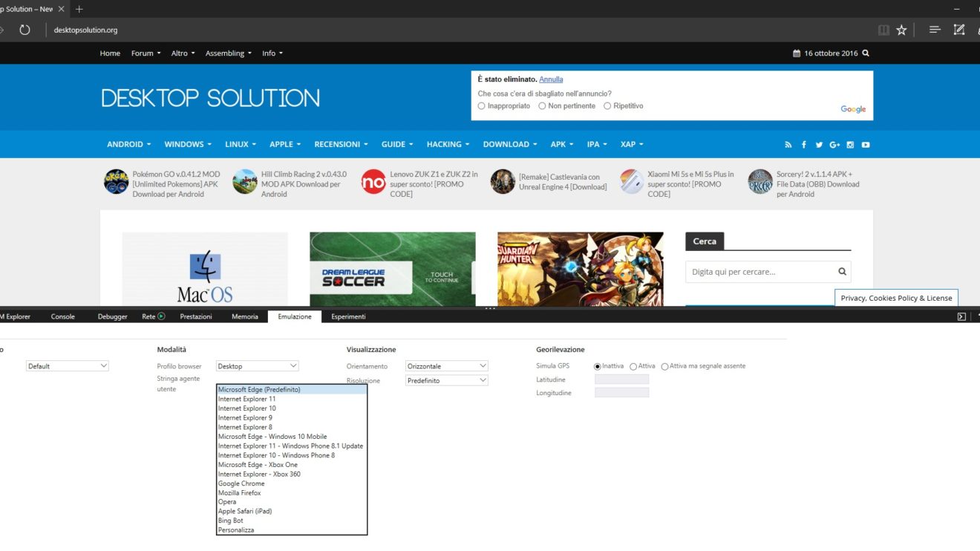Choose the Ripetitivo radio option
Image resolution: width=980 pixels, height=551 pixels.
[607, 106]
